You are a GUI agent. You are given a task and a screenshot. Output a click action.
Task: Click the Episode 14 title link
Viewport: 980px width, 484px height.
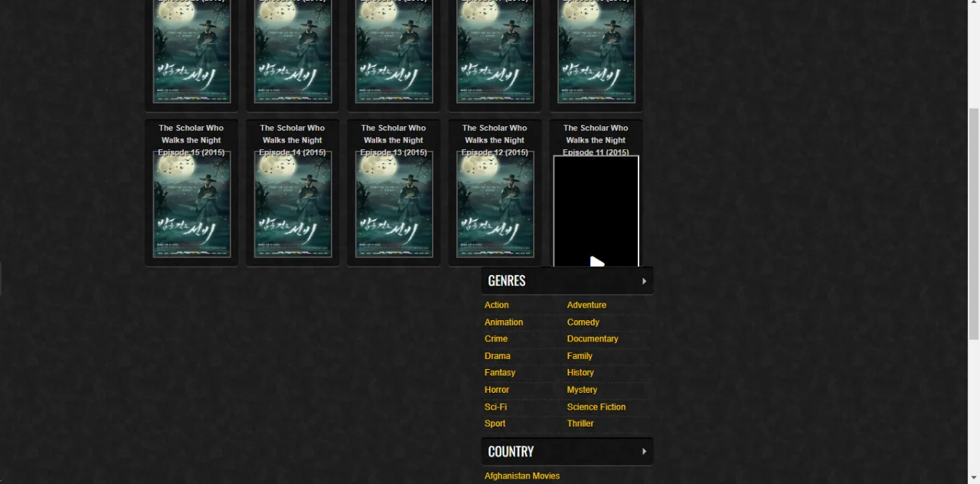(x=292, y=140)
